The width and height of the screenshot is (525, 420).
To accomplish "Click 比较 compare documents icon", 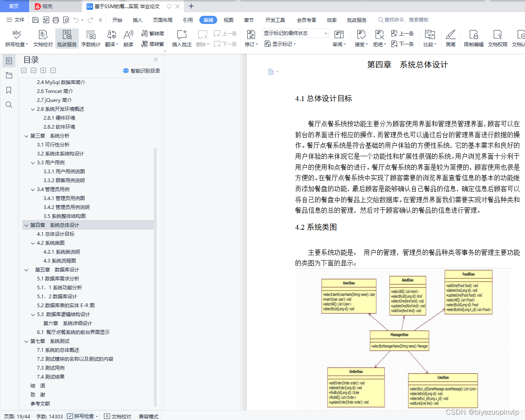I will click(x=430, y=39).
